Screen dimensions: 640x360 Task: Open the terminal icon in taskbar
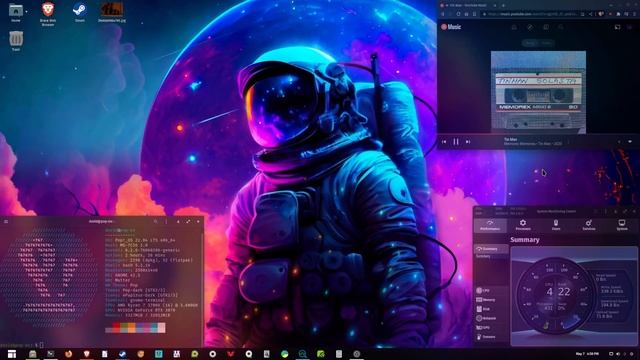(x=51, y=354)
